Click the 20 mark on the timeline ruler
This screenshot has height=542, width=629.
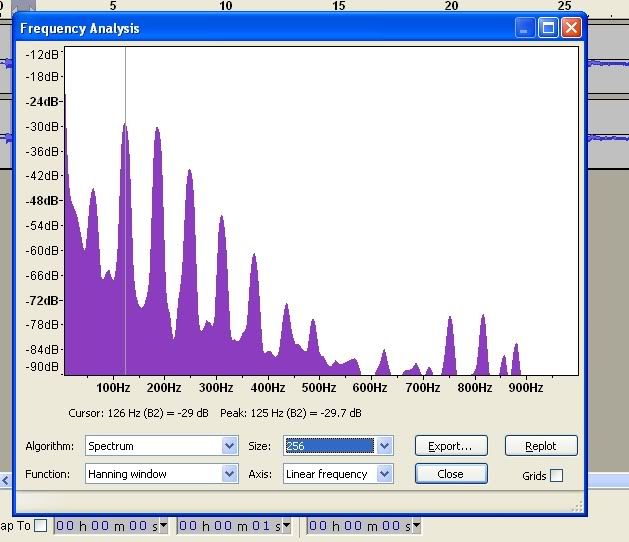(x=451, y=6)
